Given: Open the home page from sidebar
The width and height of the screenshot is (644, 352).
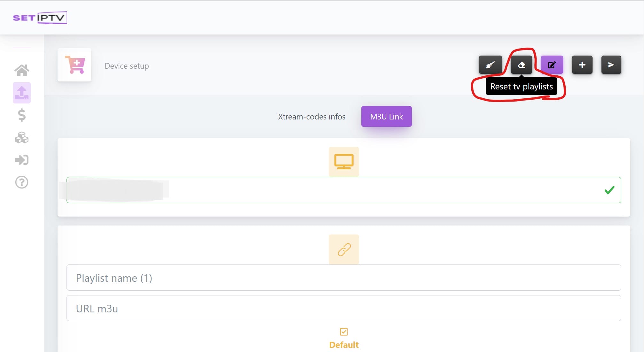Looking at the screenshot, I should (22, 70).
